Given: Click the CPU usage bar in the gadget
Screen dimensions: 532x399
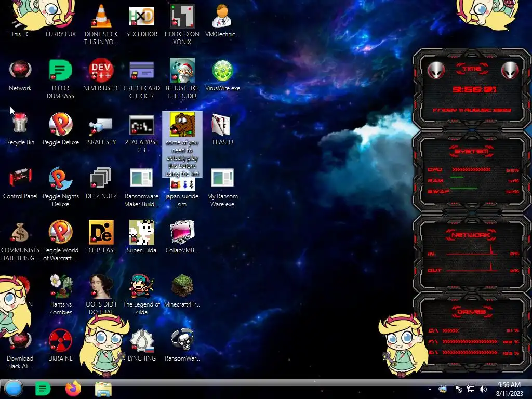Looking at the screenshot, I should point(471,170).
